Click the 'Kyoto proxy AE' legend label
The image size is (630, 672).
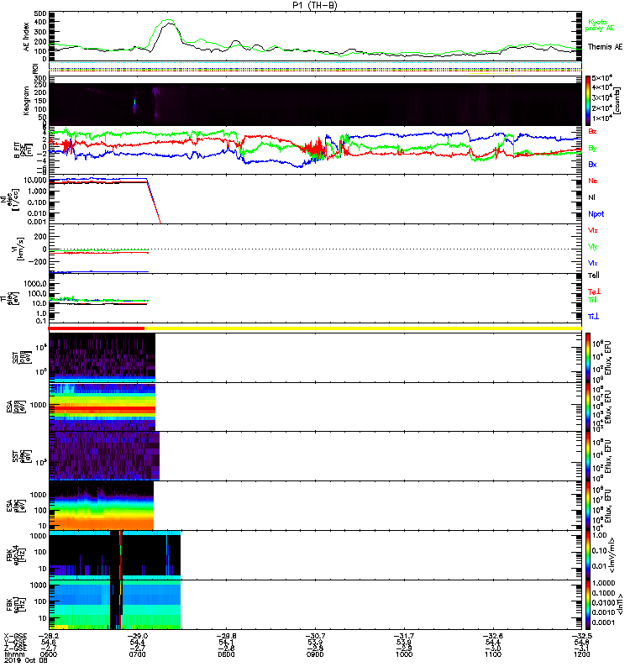603,22
